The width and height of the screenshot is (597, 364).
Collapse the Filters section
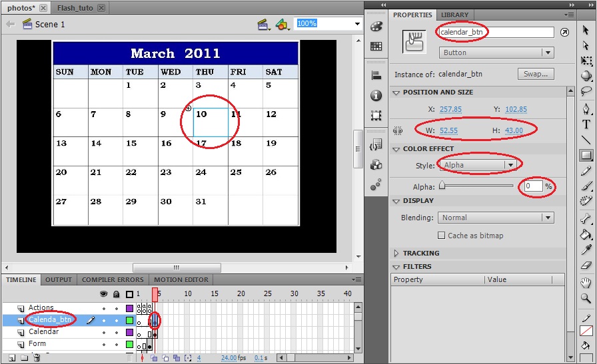[x=396, y=267]
